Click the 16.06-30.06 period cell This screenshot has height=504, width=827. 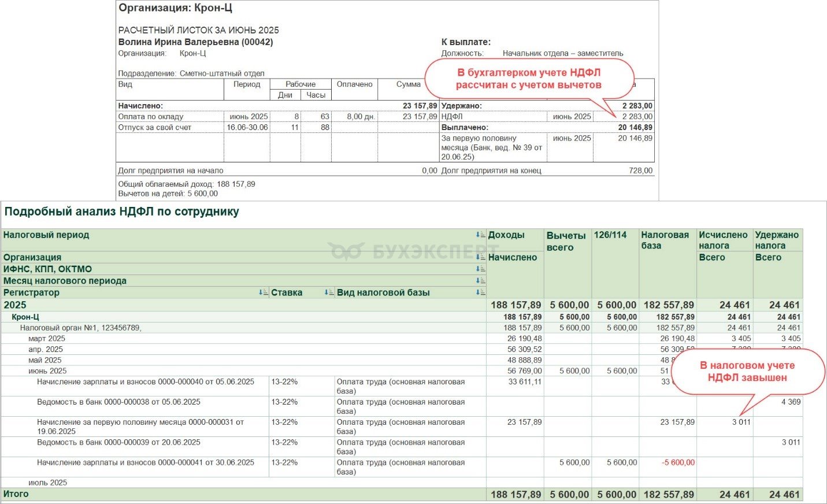(x=247, y=127)
